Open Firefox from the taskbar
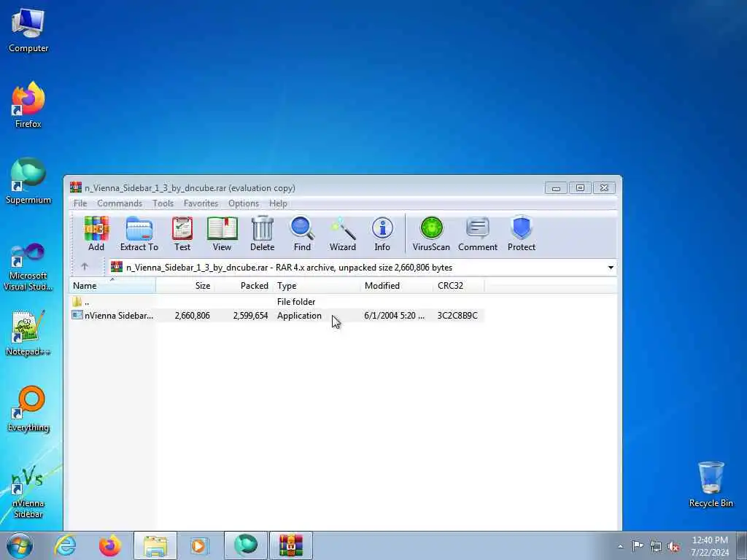 point(110,545)
